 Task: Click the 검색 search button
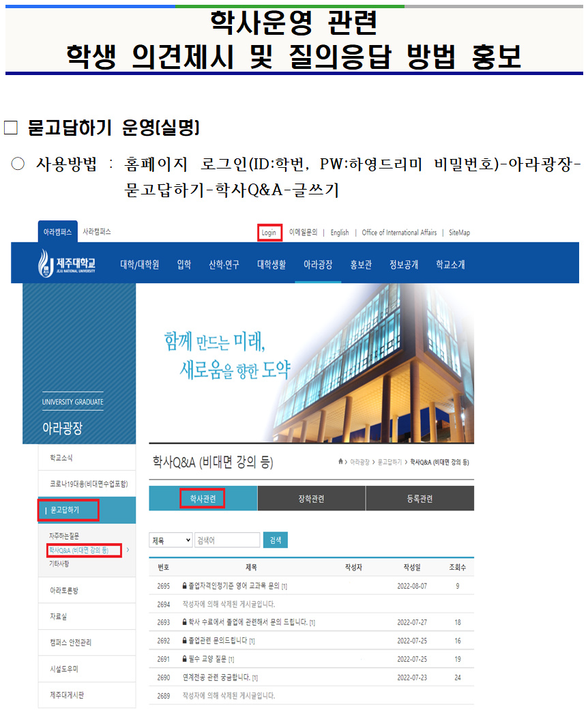[276, 539]
